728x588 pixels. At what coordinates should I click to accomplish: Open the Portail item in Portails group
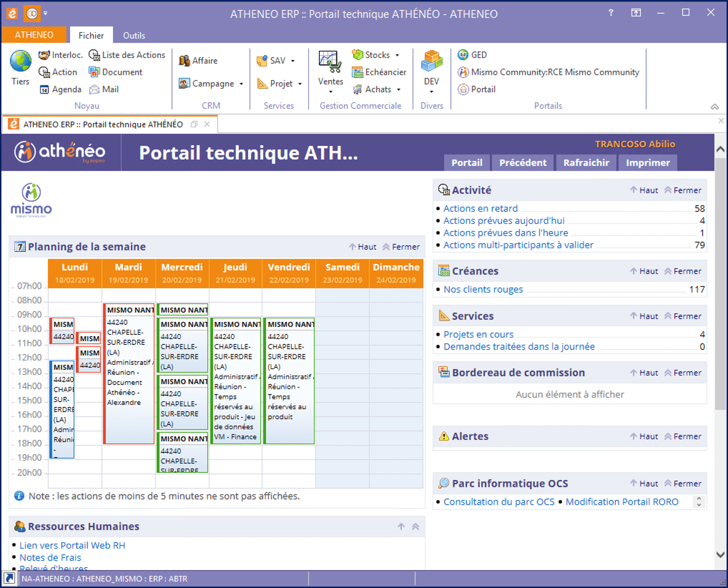(476, 89)
